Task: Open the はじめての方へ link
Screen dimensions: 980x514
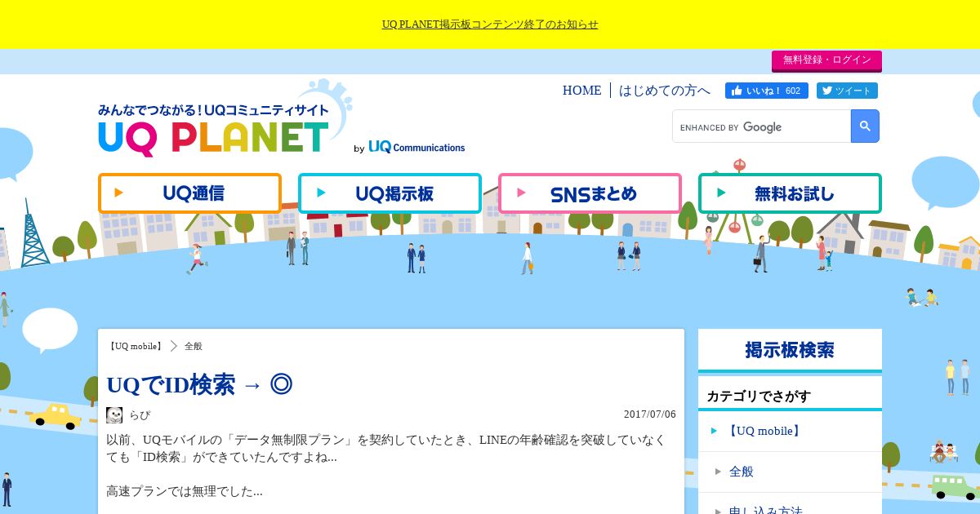Action: (665, 91)
